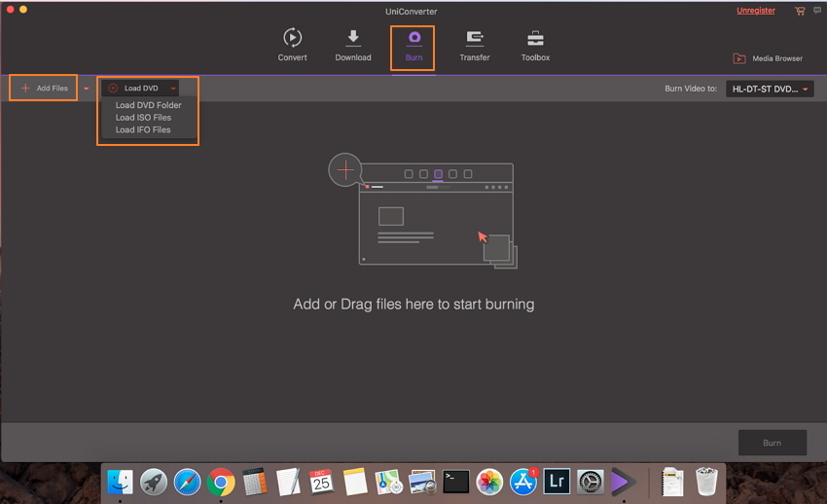Open Terminal from the dock

click(455, 482)
